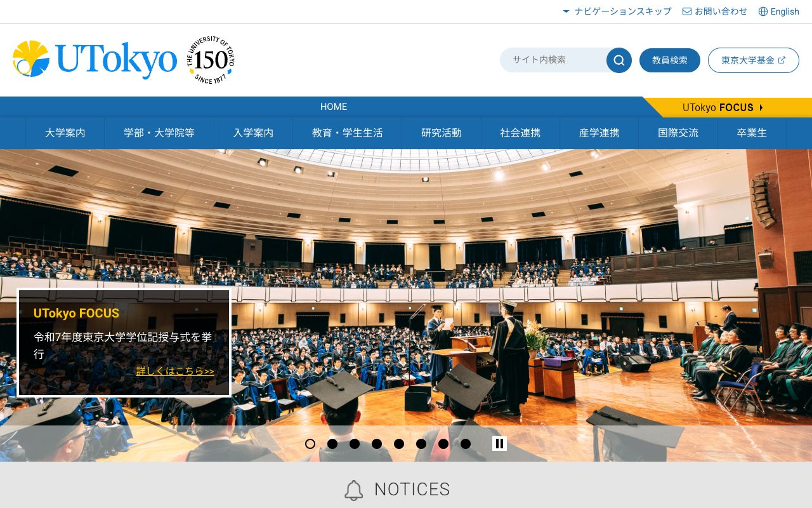Viewport: 812px width, 508px height.
Task: Open the 国際交流 navigation menu
Action: [x=677, y=133]
